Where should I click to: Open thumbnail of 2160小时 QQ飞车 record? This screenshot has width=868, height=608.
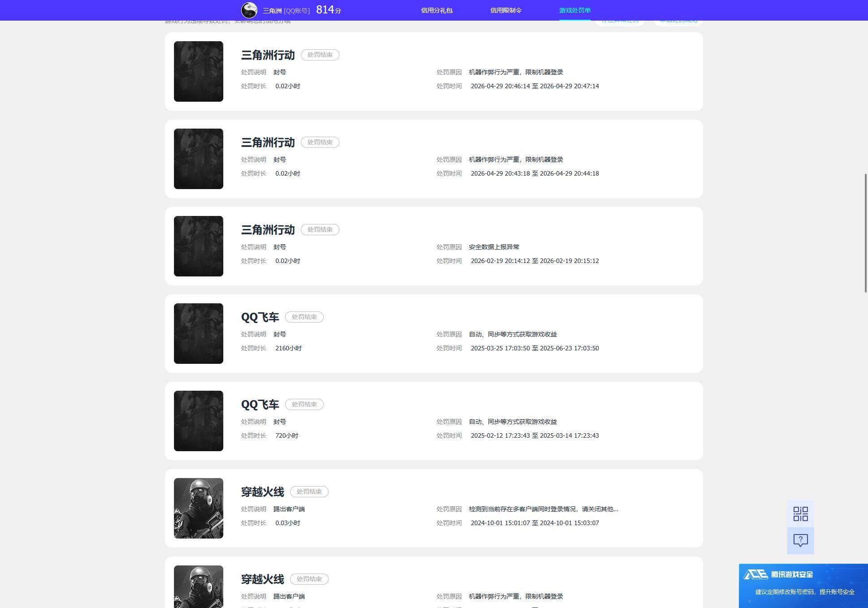[x=199, y=333]
